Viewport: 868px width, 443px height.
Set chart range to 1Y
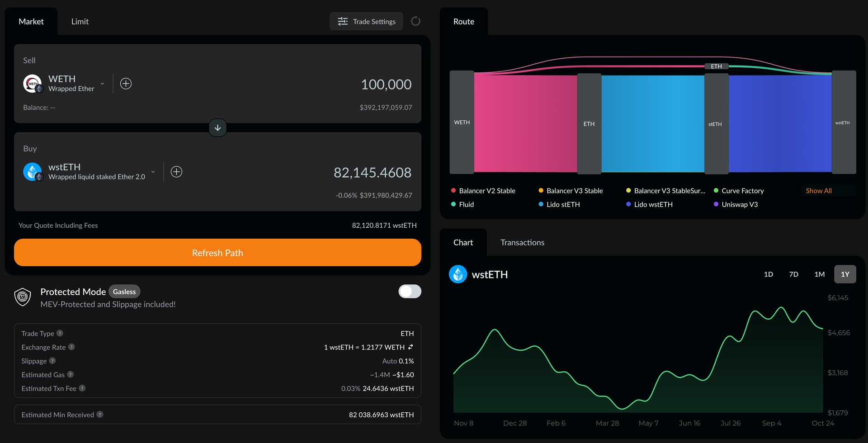click(x=845, y=274)
